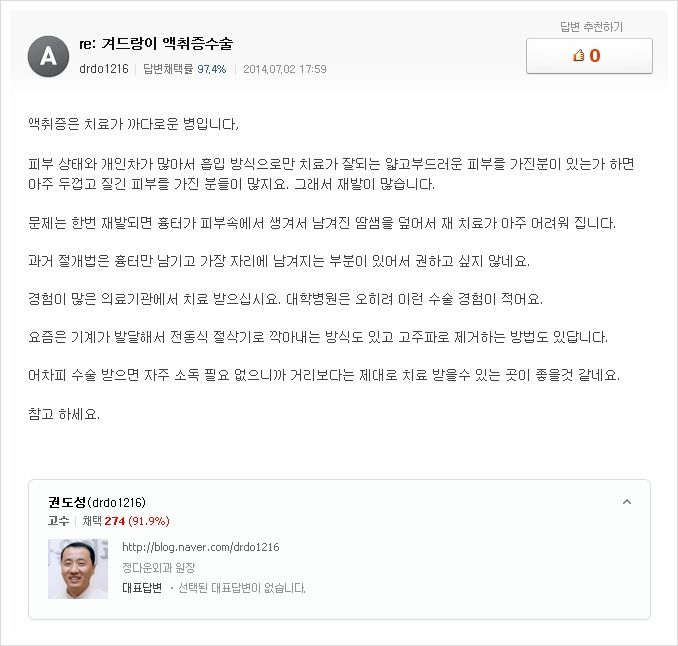The width and height of the screenshot is (678, 646).
Task: Click the 대표답변 label
Action: coord(142,588)
